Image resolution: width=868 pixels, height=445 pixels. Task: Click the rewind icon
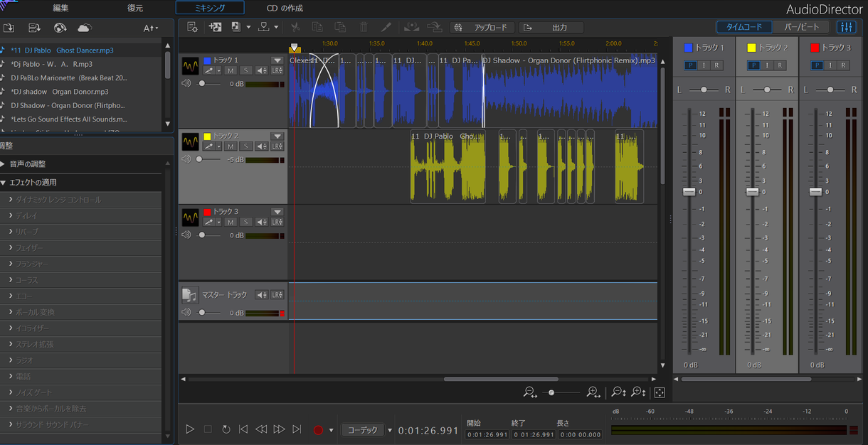tap(261, 429)
